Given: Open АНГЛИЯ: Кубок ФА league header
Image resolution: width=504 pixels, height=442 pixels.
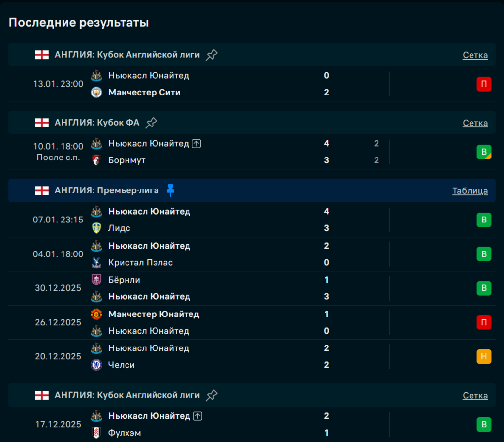Looking at the screenshot, I should point(96,123).
